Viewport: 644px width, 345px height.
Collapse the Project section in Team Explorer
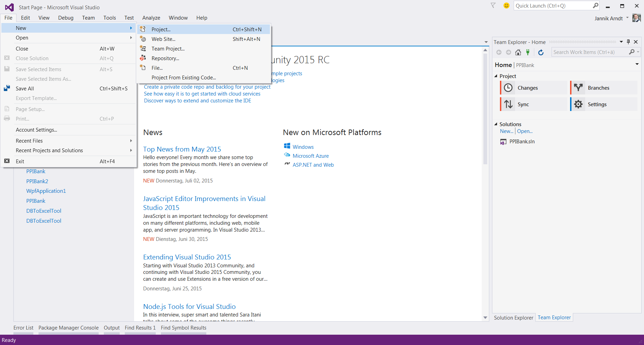496,76
